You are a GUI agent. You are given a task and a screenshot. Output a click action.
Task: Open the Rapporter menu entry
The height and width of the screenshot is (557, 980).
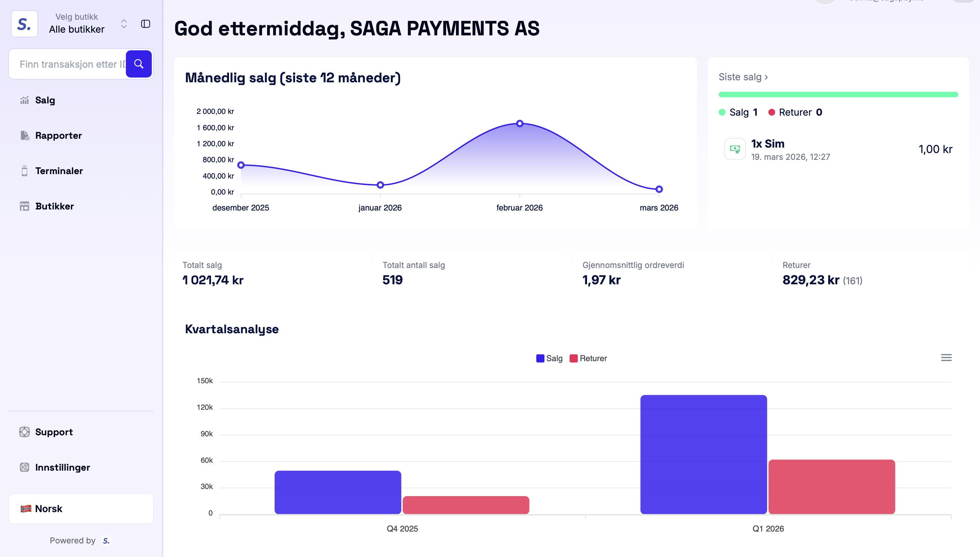pos(58,135)
